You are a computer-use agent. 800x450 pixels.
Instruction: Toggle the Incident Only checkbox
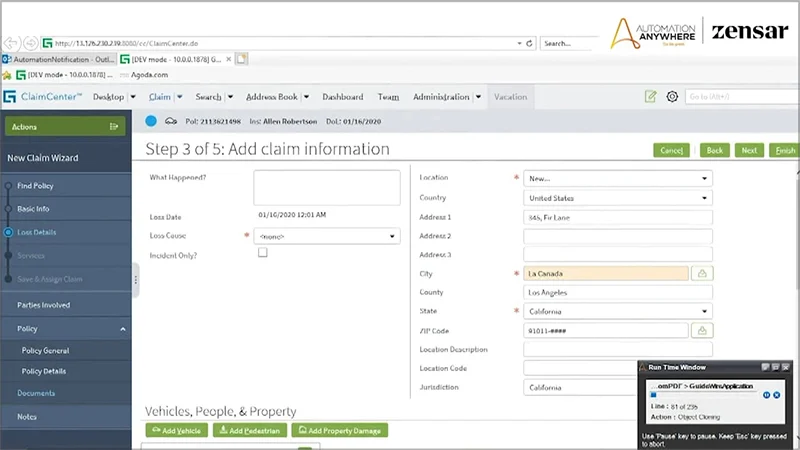[263, 253]
